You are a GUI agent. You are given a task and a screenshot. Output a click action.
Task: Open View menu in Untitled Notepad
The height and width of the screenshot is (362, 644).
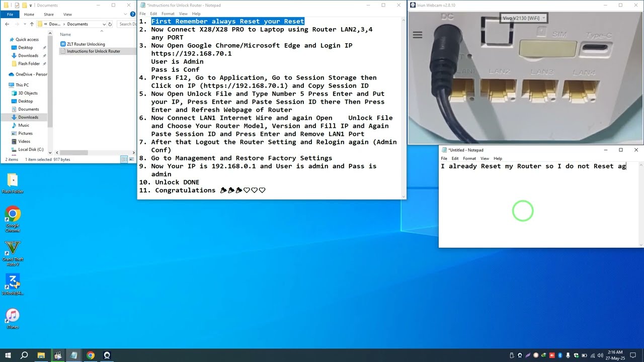[x=485, y=158]
